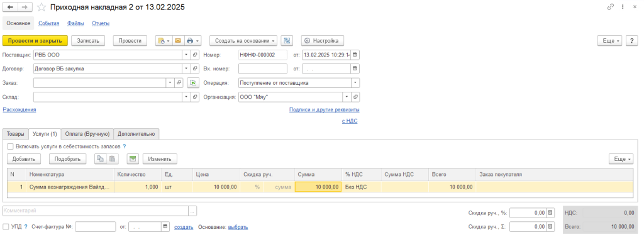This screenshot has width=644, height=237.
Task: Expand the Операция dropdown list
Action: click(x=355, y=82)
